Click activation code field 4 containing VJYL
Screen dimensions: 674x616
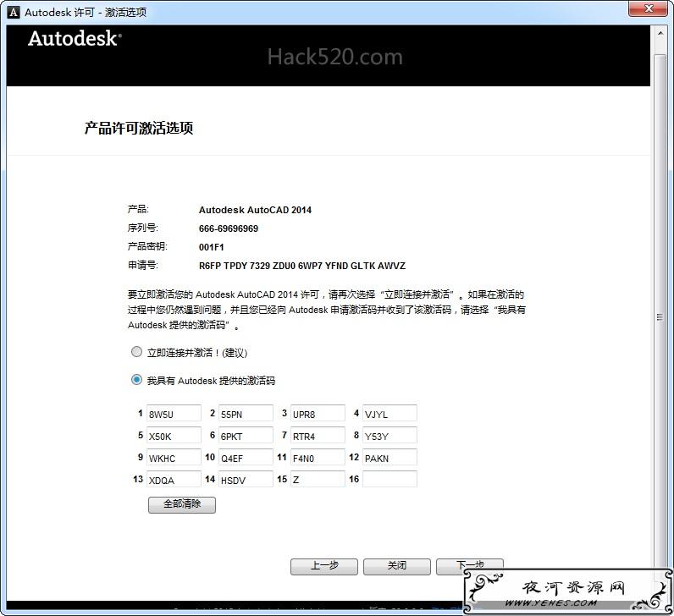[389, 413]
